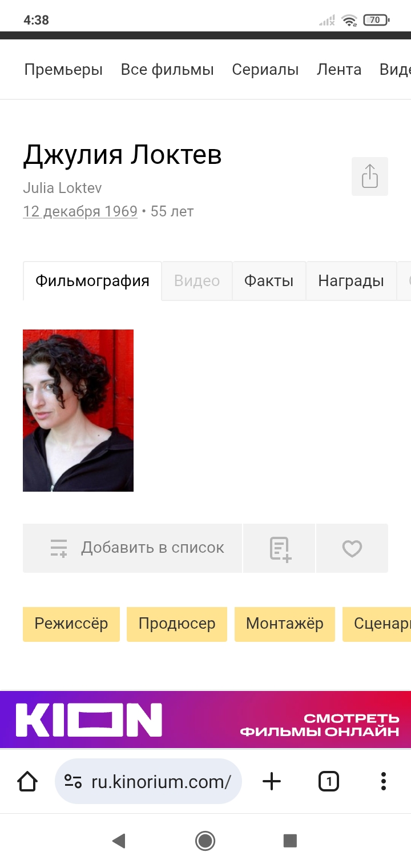Click Добавить в список button
Screen dimensions: 411x868
(132, 548)
